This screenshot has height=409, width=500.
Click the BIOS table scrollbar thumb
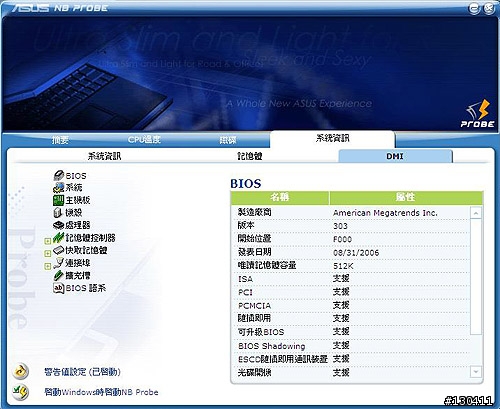pyautogui.click(x=476, y=277)
